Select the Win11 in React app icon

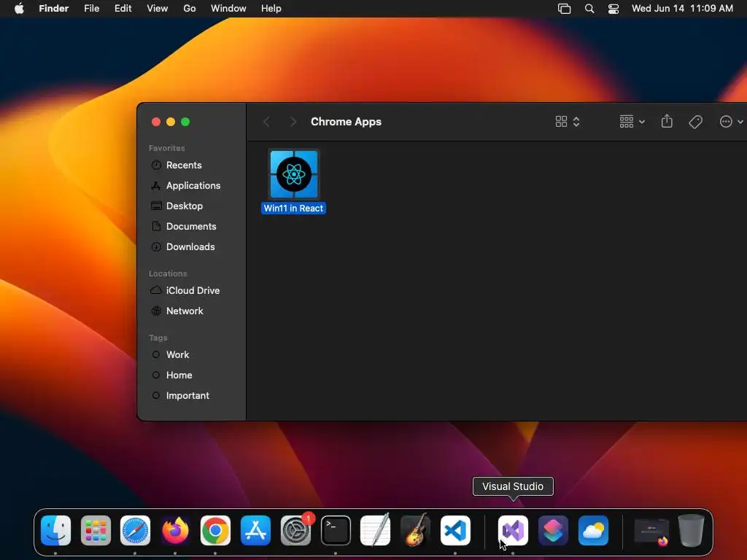coord(294,174)
